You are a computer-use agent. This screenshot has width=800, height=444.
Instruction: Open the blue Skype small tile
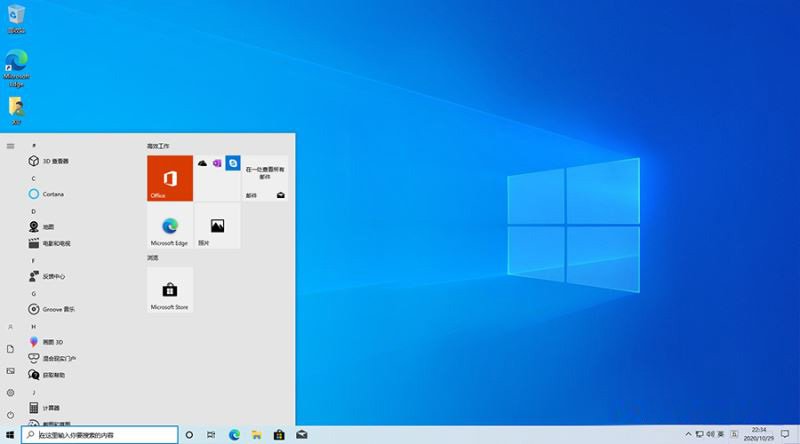tap(233, 163)
